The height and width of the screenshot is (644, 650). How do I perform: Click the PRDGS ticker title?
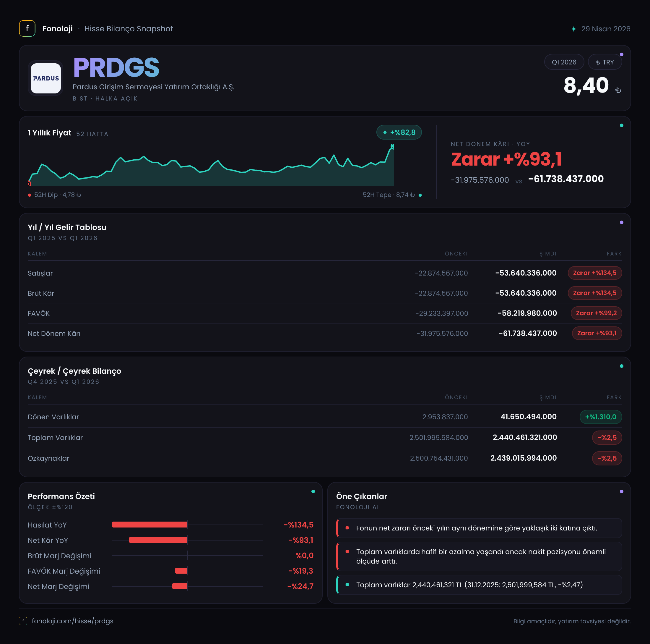click(116, 67)
